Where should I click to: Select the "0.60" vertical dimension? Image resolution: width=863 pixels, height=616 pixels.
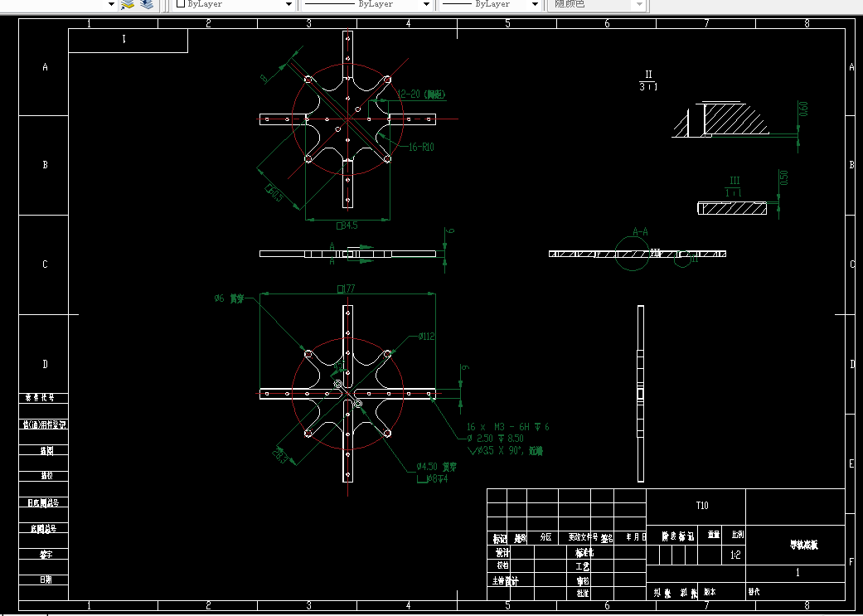click(x=803, y=109)
